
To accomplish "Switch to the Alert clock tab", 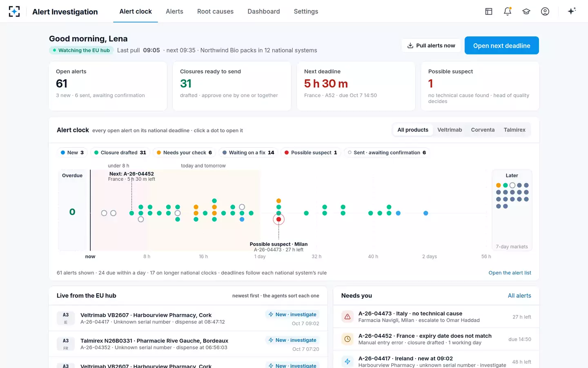I will pyautogui.click(x=136, y=11).
